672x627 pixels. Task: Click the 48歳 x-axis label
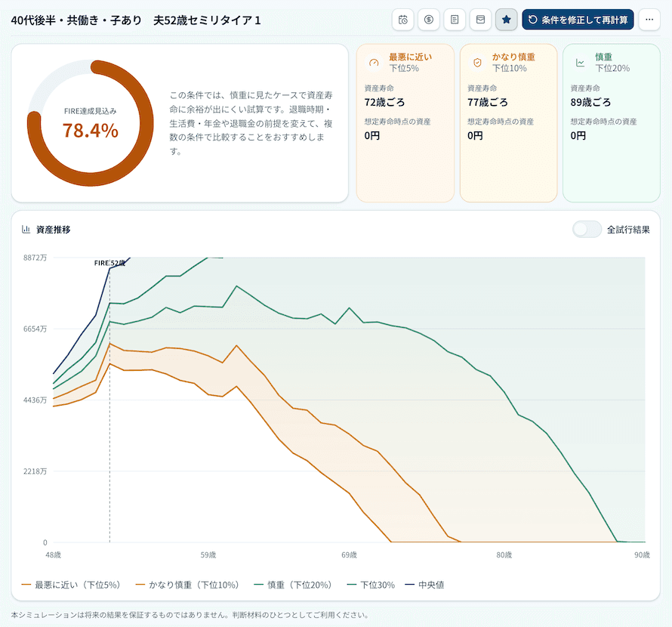(53, 555)
